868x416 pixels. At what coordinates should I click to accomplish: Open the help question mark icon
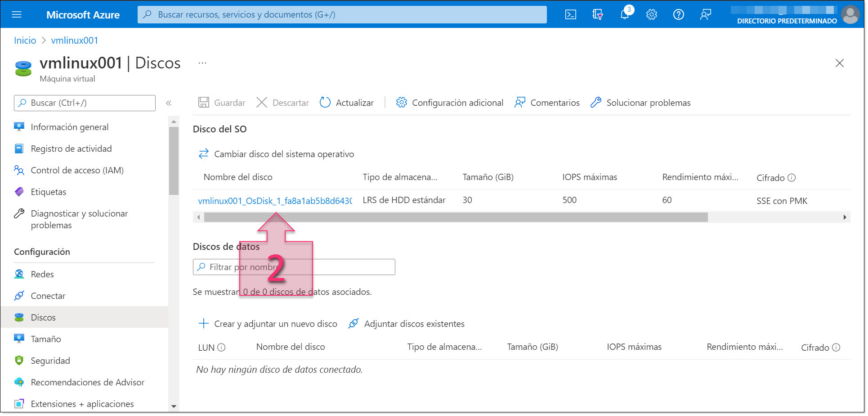point(678,15)
